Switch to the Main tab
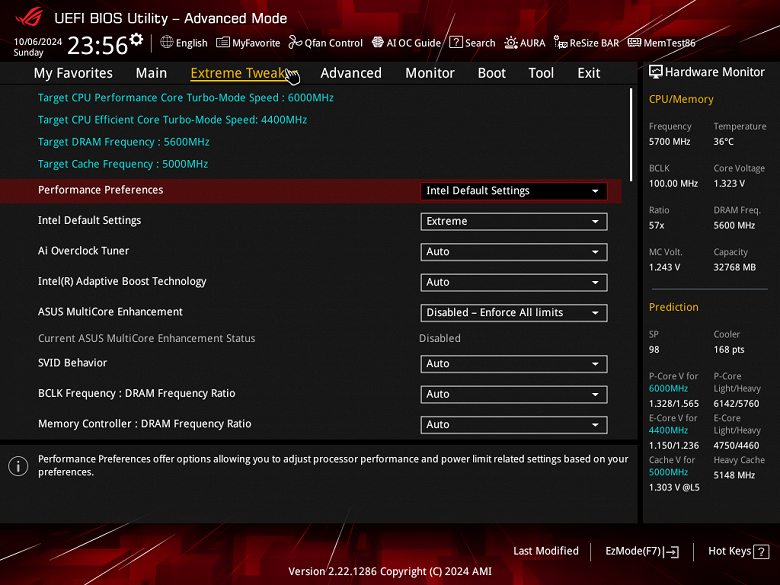 click(151, 73)
